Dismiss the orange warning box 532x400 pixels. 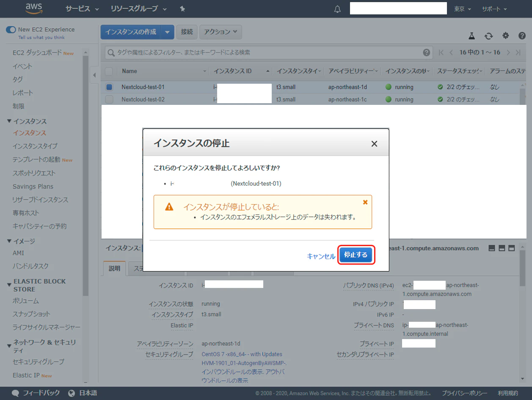[365, 202]
